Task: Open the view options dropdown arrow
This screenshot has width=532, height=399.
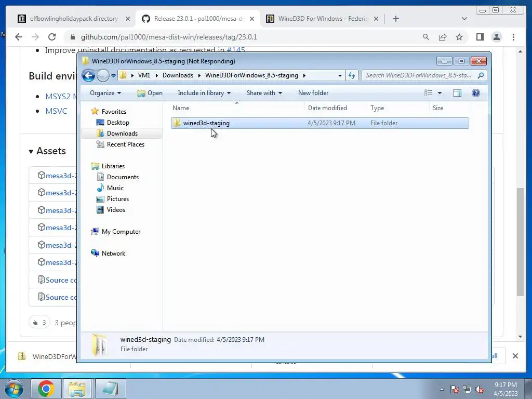Action: pos(440,93)
